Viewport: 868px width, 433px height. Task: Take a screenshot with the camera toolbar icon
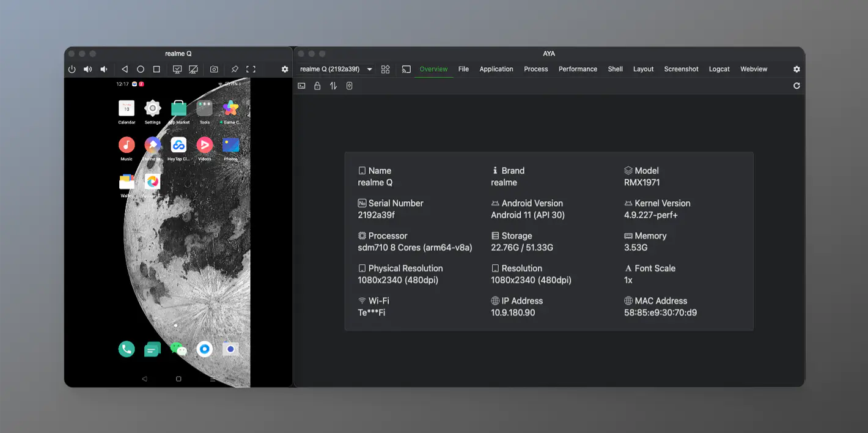pyautogui.click(x=214, y=70)
